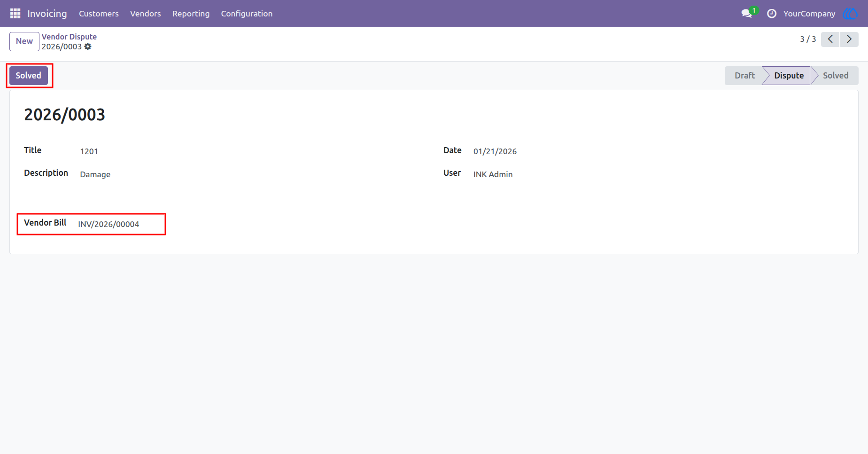Select the Draft status stage
This screenshot has height=454, width=868.
tap(744, 76)
